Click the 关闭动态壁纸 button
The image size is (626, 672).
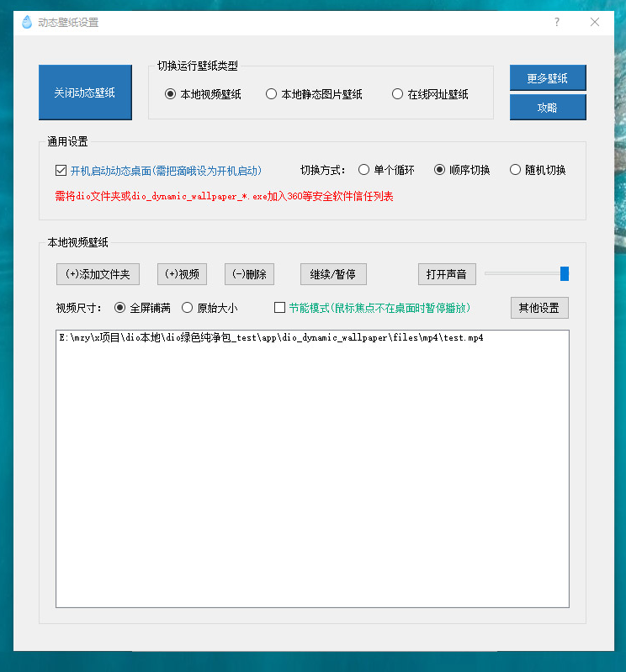coord(85,93)
